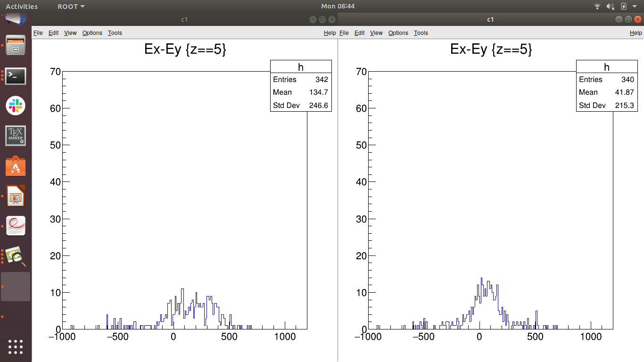Click Std Dev value 215.3 in right stats
Screen dimensions: 644x362
click(x=625, y=105)
